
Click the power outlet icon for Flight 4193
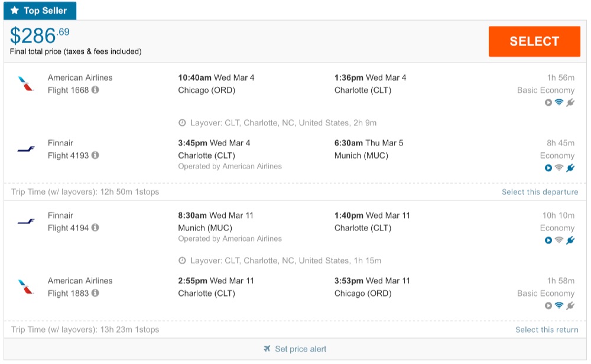(570, 168)
